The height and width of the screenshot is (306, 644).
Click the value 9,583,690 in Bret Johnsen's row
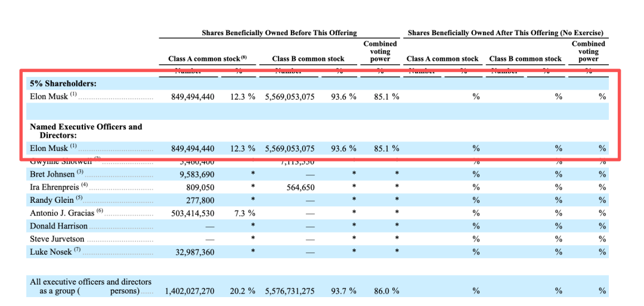pyautogui.click(x=196, y=175)
